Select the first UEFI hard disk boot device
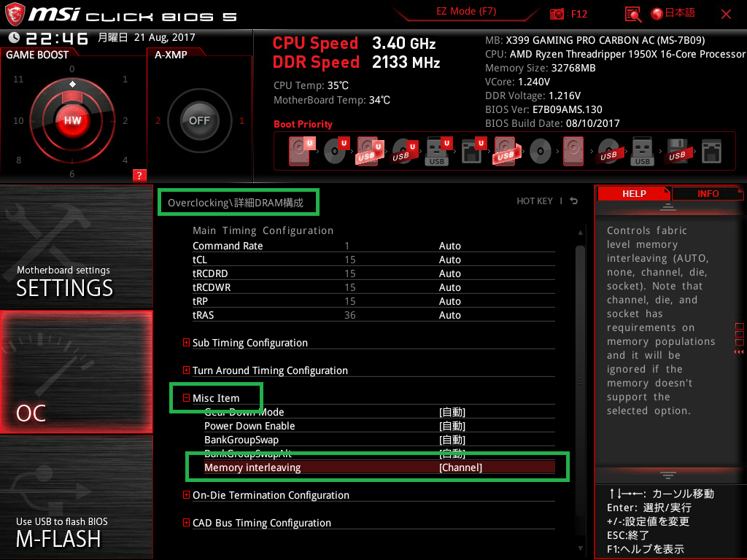747x560 pixels. pos(301,152)
